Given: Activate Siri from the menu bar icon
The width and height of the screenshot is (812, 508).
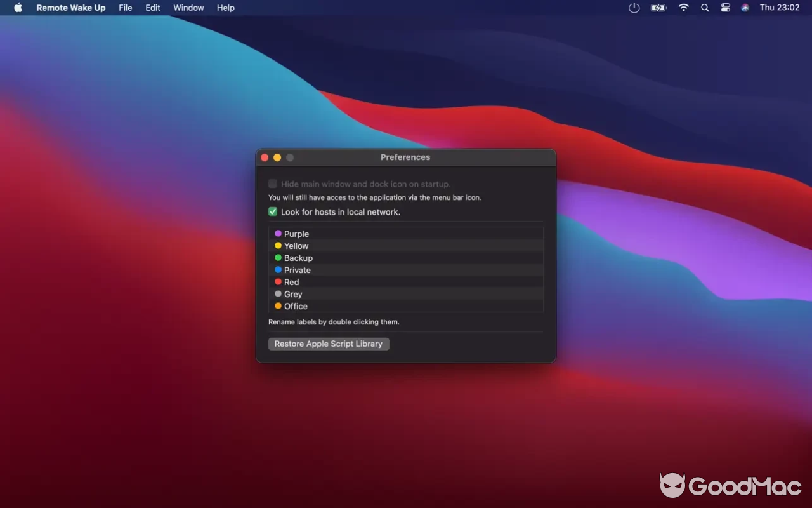Looking at the screenshot, I should coord(745,8).
